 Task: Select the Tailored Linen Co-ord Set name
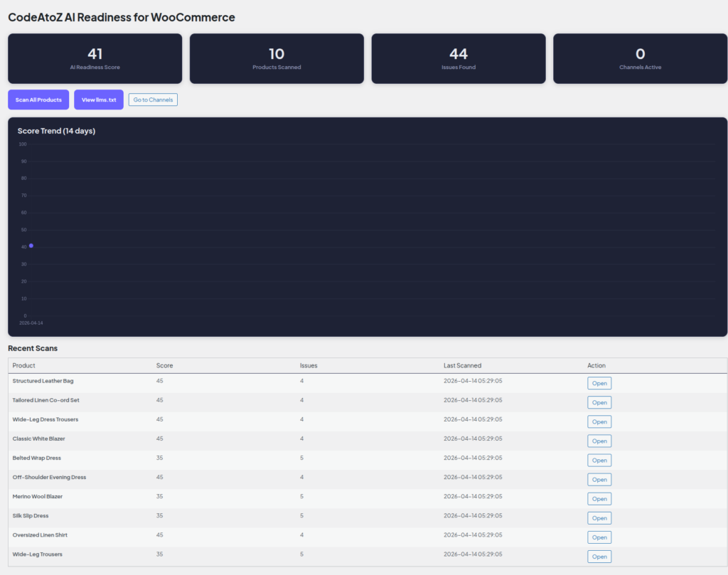[x=46, y=400]
